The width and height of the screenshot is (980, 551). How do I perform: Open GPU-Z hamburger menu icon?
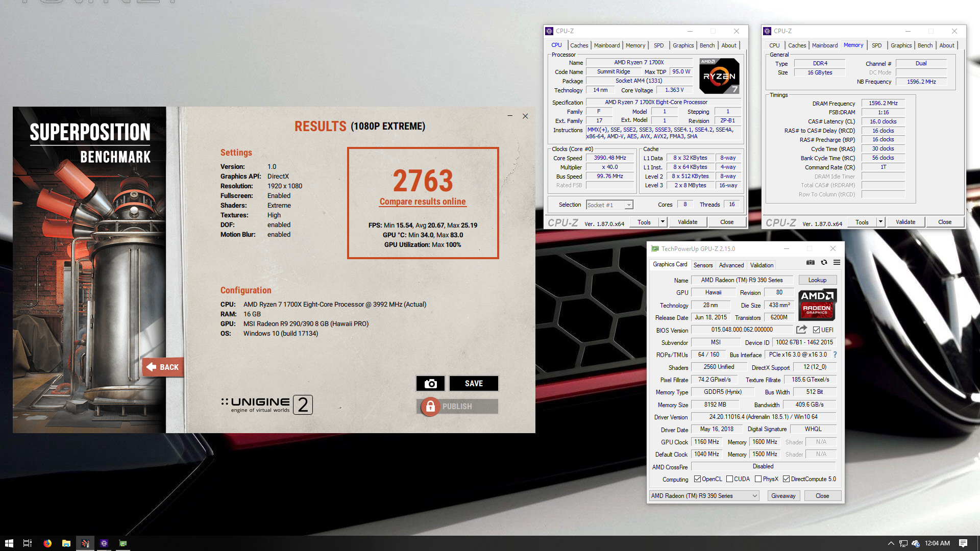pos(837,262)
